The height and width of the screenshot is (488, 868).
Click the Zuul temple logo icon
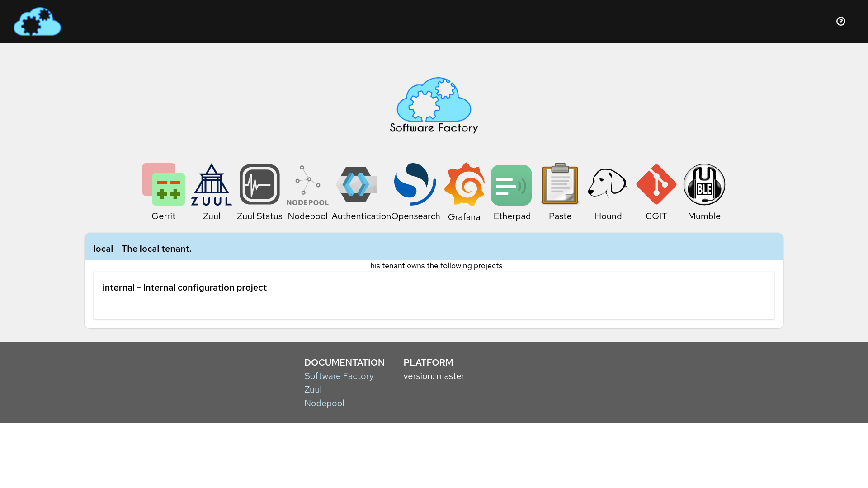click(x=212, y=184)
